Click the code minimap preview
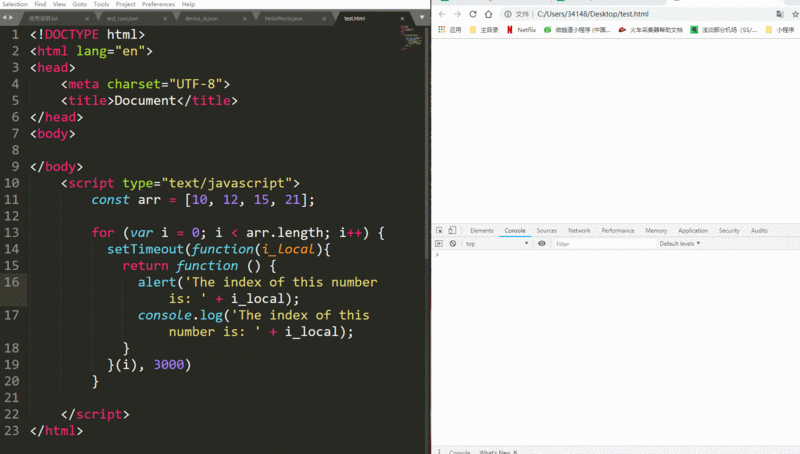800x454 pixels. [x=411, y=38]
